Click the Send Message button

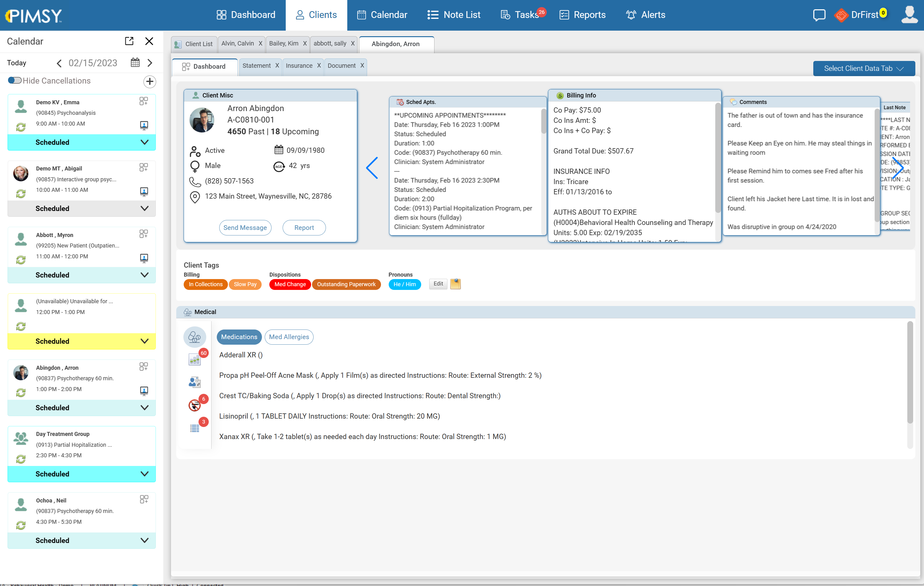click(x=245, y=227)
